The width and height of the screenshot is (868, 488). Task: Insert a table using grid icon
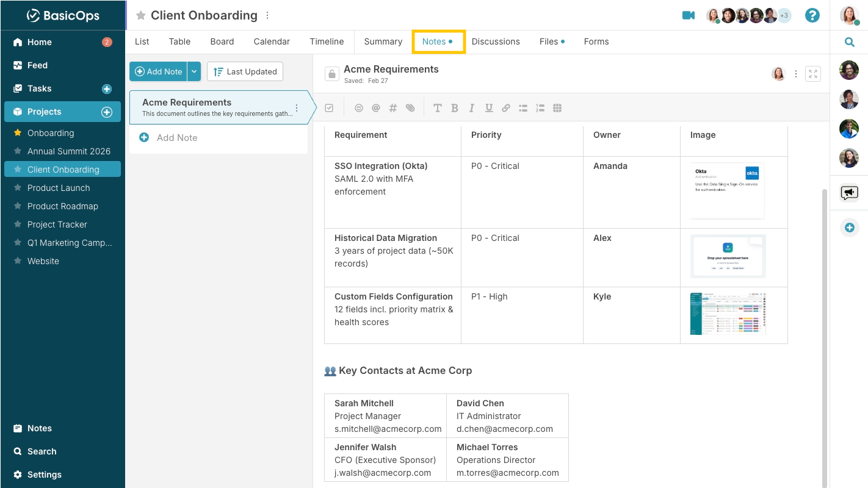pyautogui.click(x=557, y=108)
